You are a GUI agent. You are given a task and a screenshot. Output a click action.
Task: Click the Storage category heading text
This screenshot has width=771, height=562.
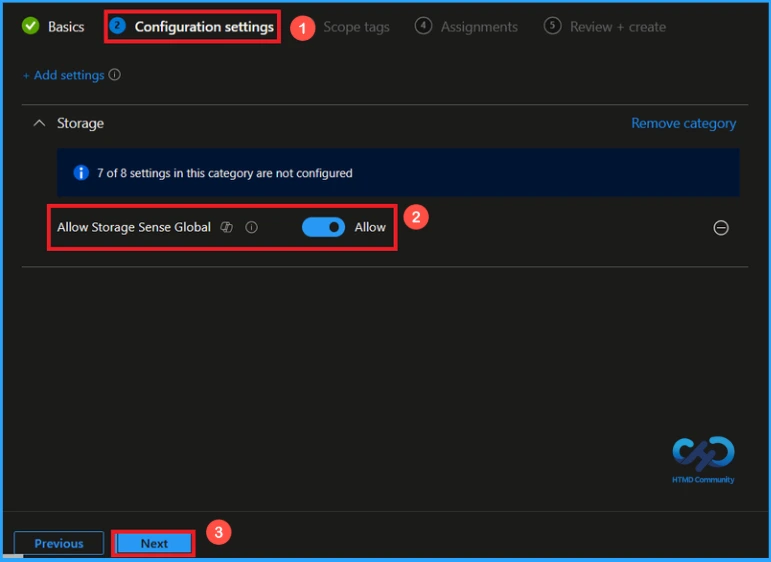pyautogui.click(x=80, y=123)
